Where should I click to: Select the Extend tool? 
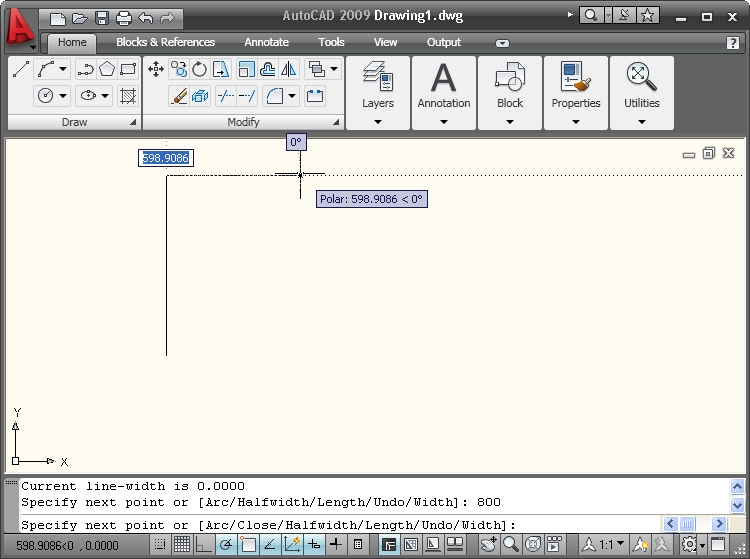[247, 96]
